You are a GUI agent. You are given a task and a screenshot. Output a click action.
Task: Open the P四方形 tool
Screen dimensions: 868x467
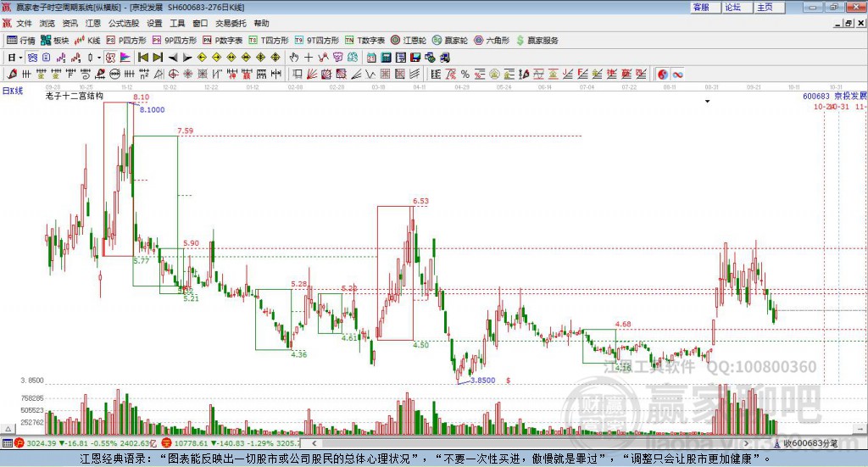(126, 41)
